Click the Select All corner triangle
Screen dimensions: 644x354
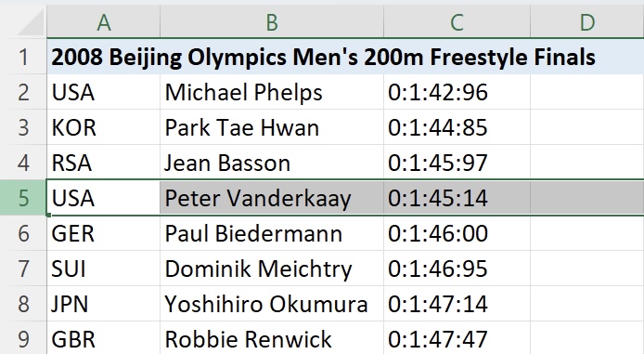tap(31, 22)
